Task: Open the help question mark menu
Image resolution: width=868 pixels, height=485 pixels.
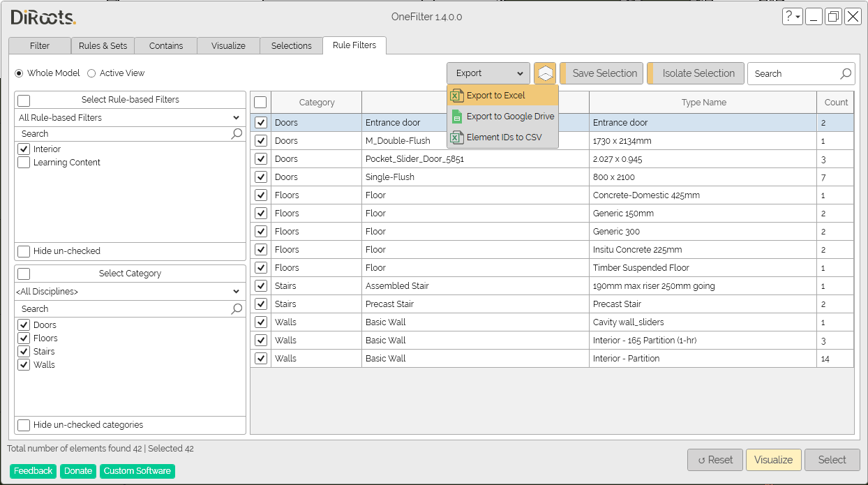Action: 791,16
